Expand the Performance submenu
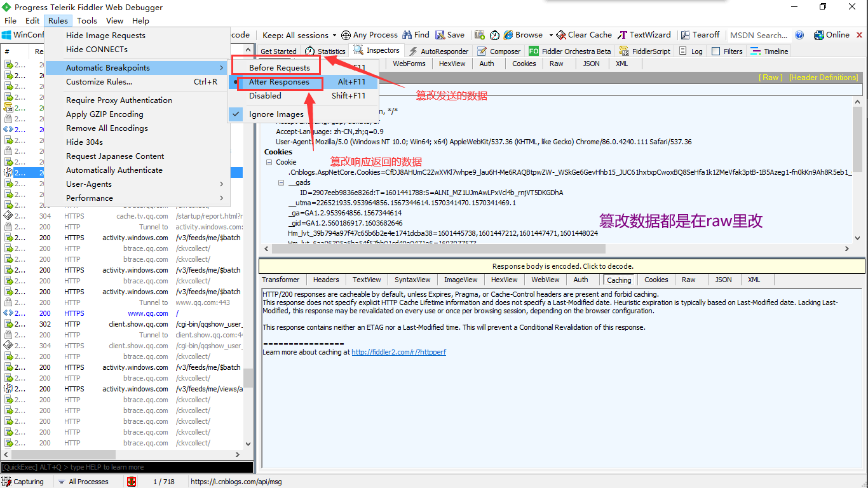Image resolution: width=868 pixels, height=488 pixels. pos(136,198)
